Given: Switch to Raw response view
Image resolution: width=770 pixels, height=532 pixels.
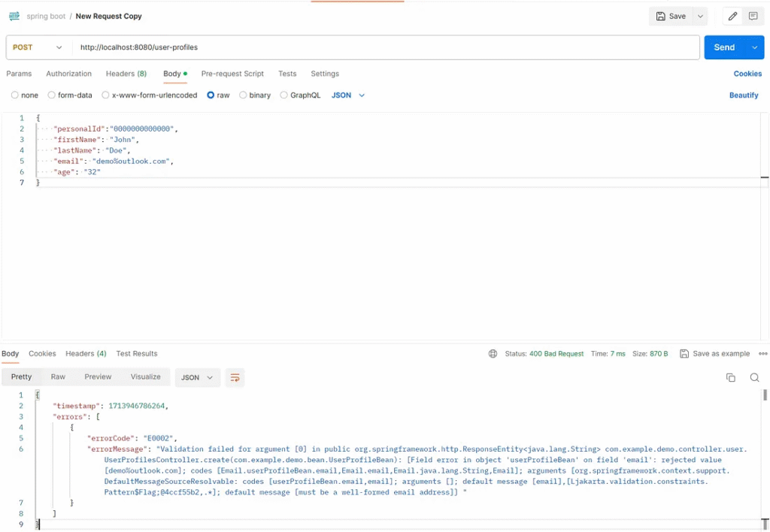Looking at the screenshot, I should click(58, 377).
